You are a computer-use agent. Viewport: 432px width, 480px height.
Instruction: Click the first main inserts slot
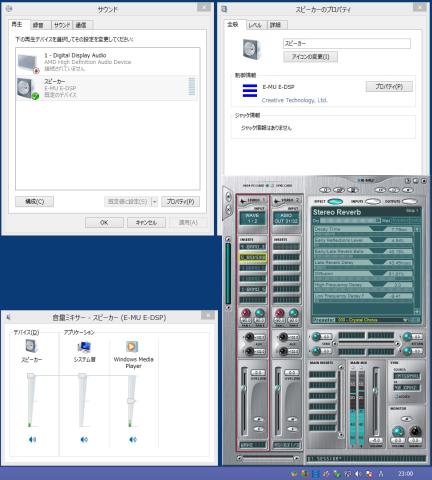322,374
